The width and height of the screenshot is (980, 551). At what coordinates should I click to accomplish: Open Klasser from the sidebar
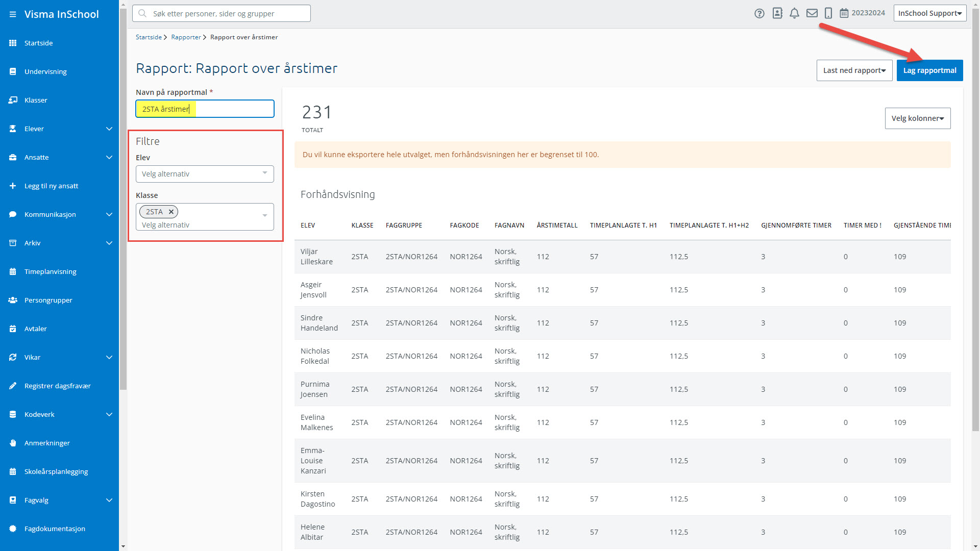[36, 100]
